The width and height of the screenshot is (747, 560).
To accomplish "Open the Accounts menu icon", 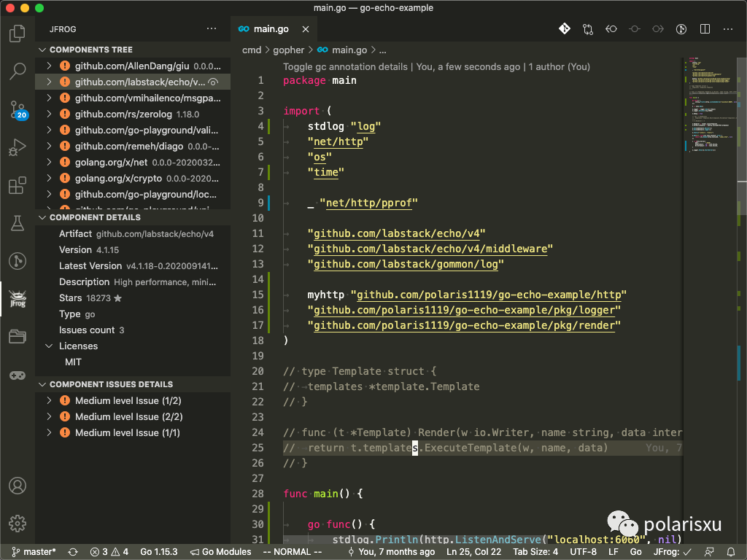I will point(18,486).
